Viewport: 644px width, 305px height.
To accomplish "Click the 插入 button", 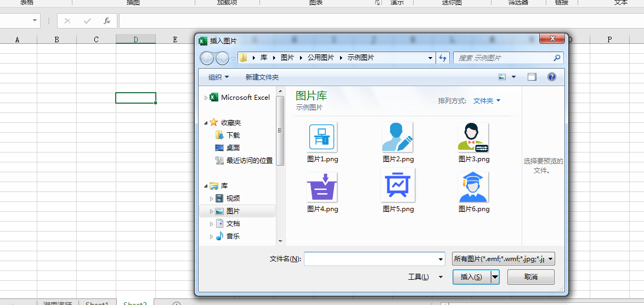I will tap(472, 277).
